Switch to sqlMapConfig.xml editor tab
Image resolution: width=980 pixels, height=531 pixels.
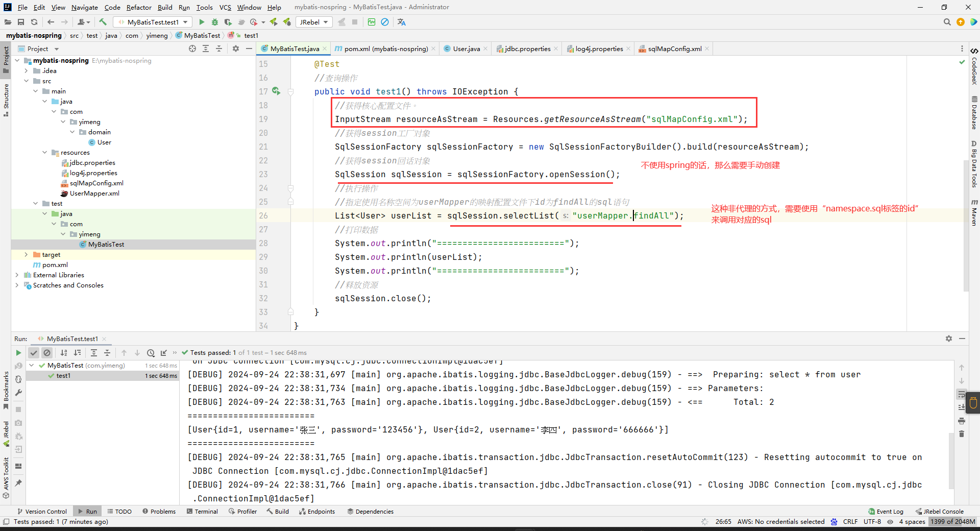[674, 49]
